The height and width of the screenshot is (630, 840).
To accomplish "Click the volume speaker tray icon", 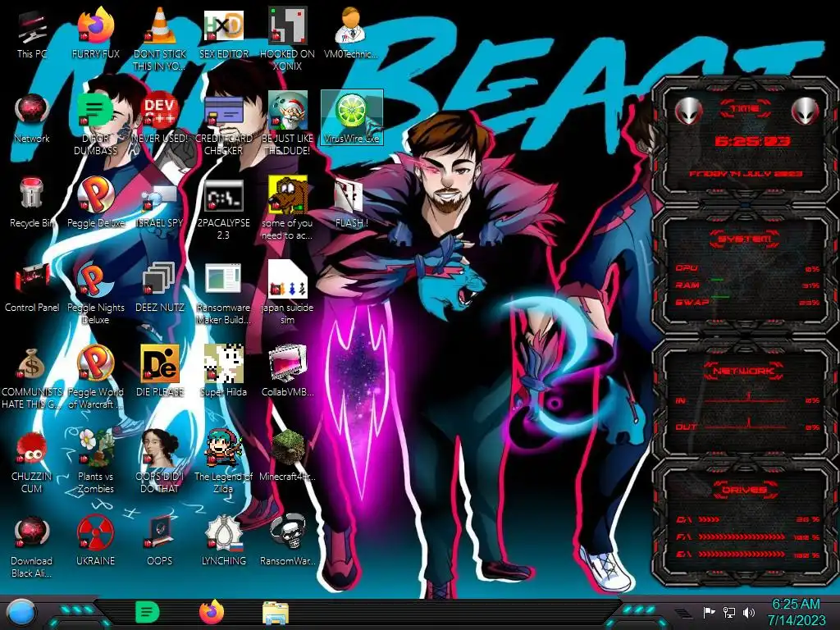I will click(749, 612).
